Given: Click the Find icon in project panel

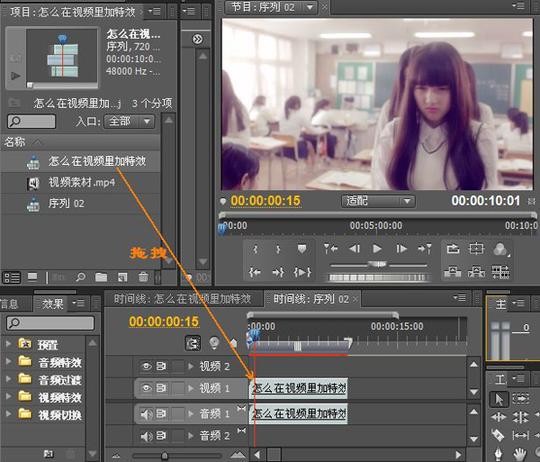Looking at the screenshot, I should point(81,277).
